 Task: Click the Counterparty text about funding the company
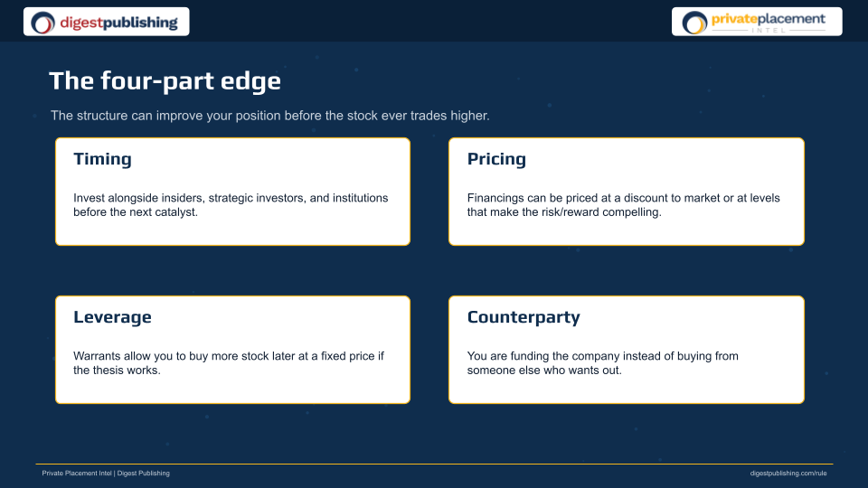coord(603,363)
